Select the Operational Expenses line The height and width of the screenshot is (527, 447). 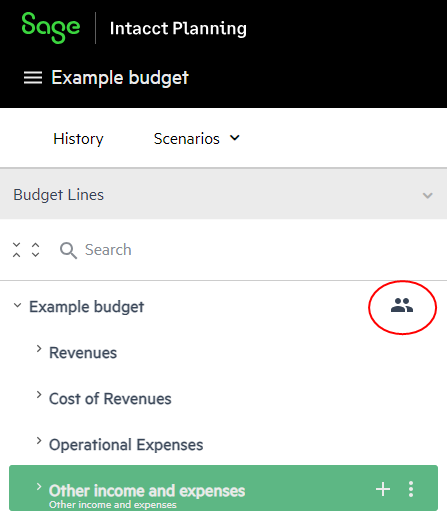point(126,445)
